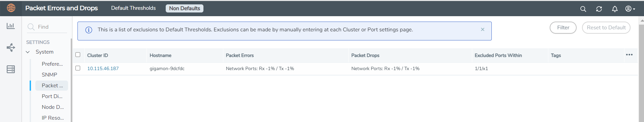The width and height of the screenshot is (644, 122).
Task: Select the Non Defaults tab
Action: coord(185,8)
